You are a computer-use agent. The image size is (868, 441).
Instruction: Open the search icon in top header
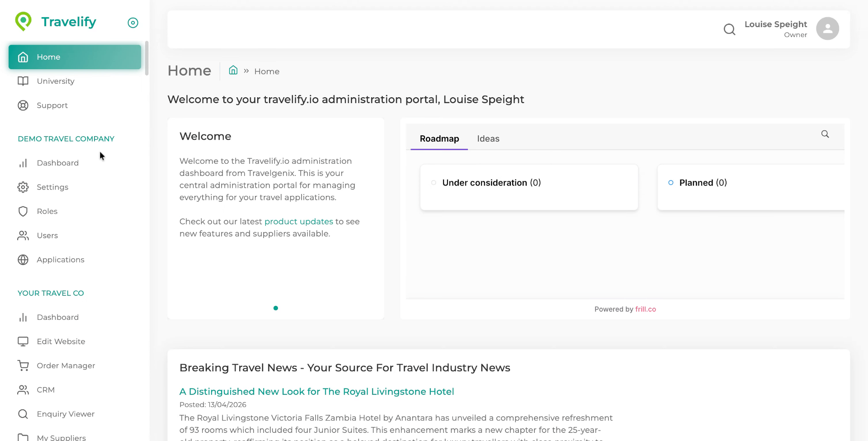729,29
